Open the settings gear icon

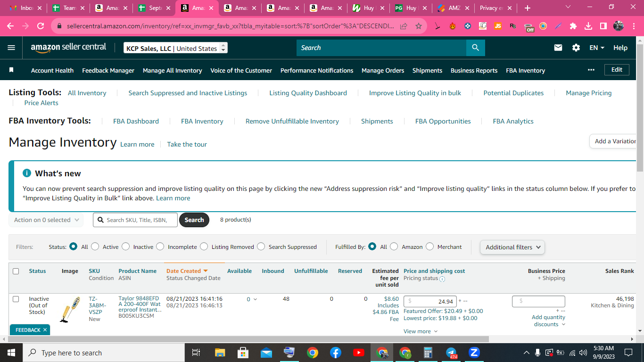576,48
